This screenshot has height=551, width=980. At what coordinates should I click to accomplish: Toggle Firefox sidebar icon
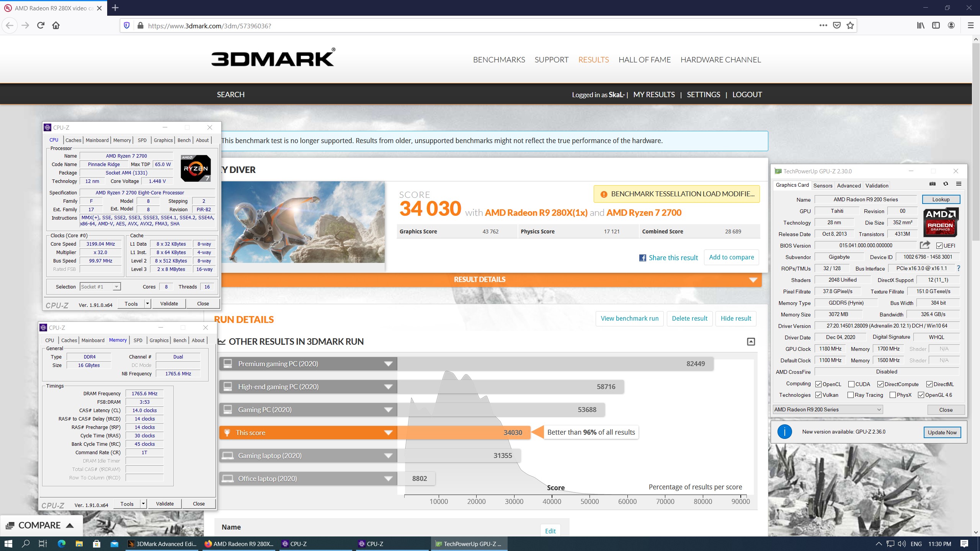click(x=936, y=26)
